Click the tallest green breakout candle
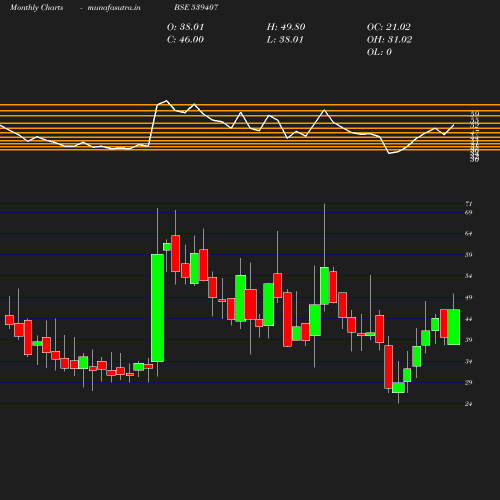The image size is (500, 500). tap(157, 308)
